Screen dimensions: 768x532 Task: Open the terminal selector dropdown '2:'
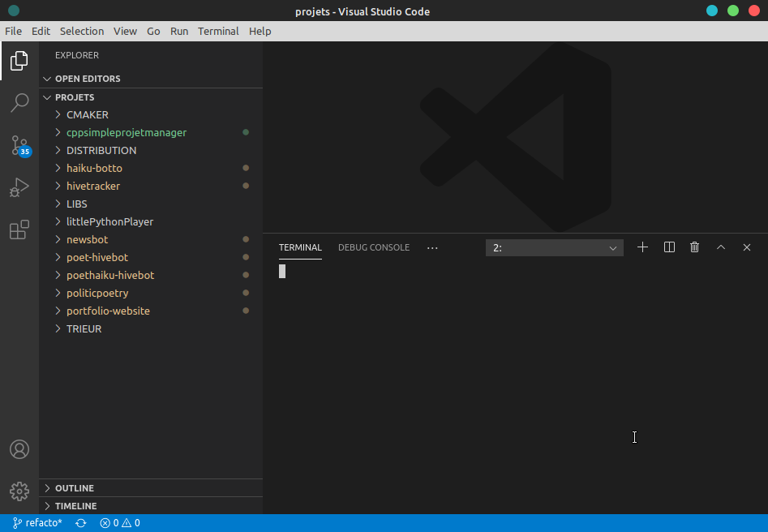coord(554,248)
